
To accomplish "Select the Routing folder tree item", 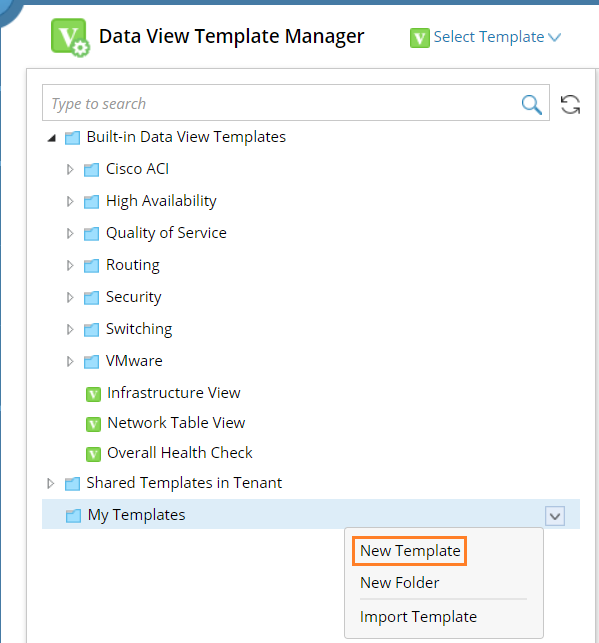I will [x=132, y=265].
